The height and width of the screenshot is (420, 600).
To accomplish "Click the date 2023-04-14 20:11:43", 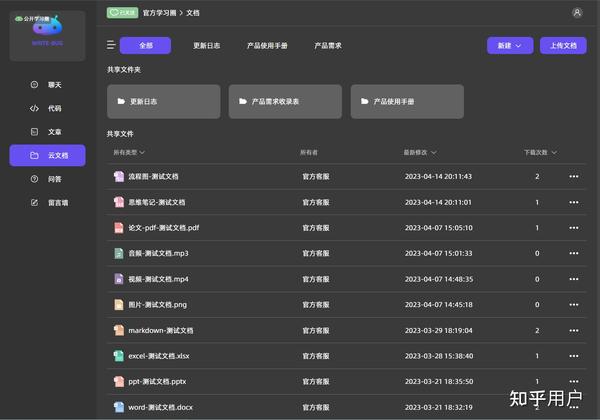I will tap(438, 176).
